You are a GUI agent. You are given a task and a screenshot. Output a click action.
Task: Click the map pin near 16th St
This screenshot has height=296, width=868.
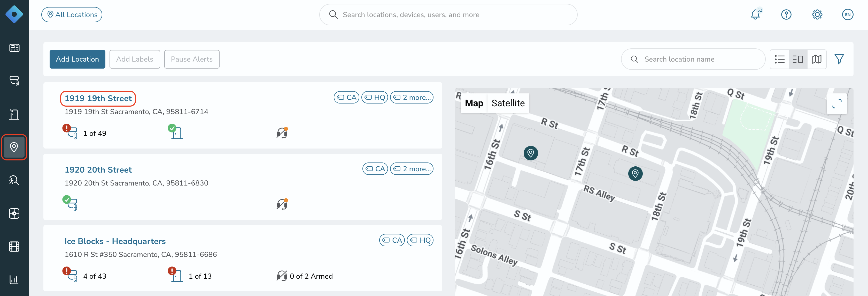pyautogui.click(x=531, y=153)
